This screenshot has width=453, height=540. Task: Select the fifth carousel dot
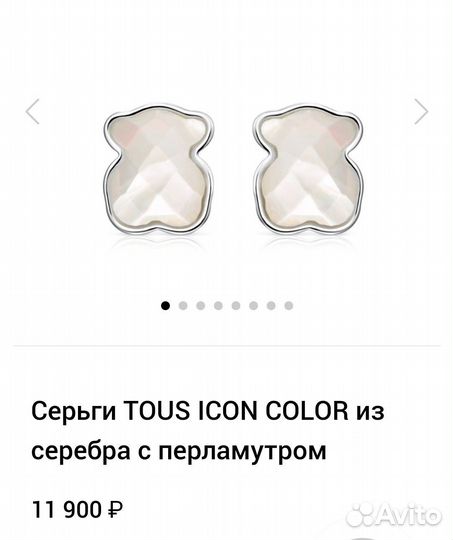pyautogui.click(x=236, y=305)
